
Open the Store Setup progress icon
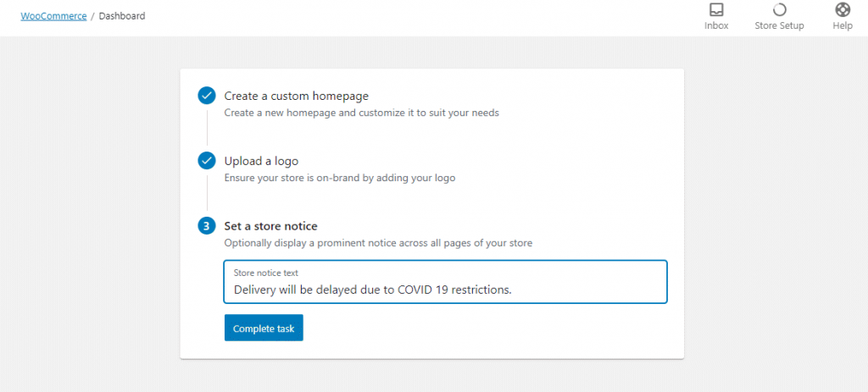(780, 10)
